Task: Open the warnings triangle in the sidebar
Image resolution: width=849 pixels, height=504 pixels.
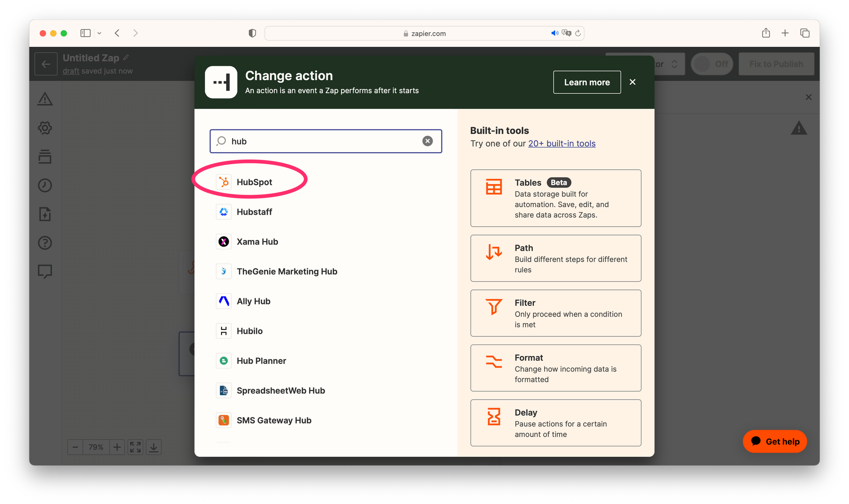Action: (45, 99)
